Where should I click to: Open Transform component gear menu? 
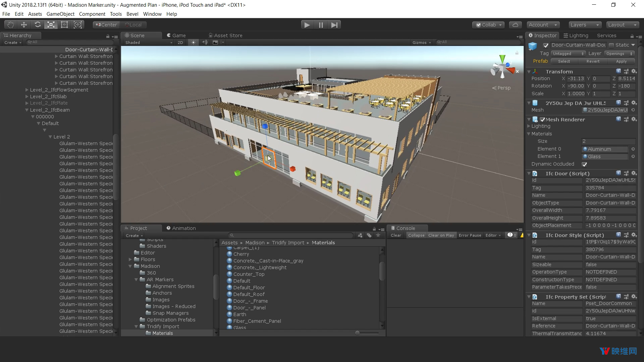tap(634, 71)
